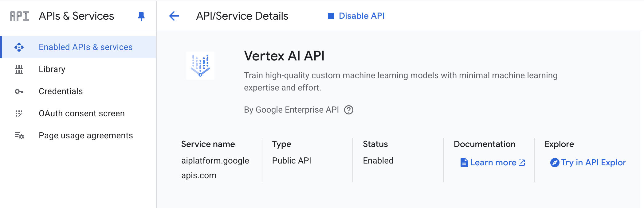Click the document icon beside Learn more
Image resolution: width=644 pixels, height=208 pixels.
464,163
